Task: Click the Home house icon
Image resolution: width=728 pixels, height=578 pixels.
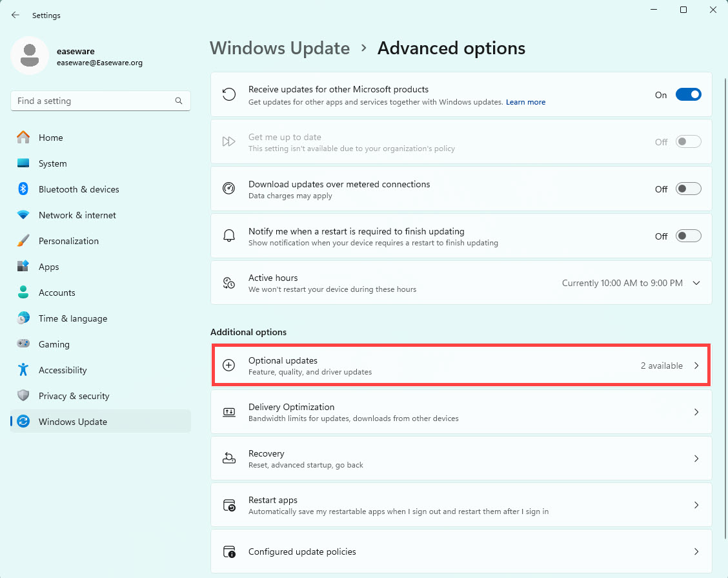Action: pyautogui.click(x=23, y=137)
